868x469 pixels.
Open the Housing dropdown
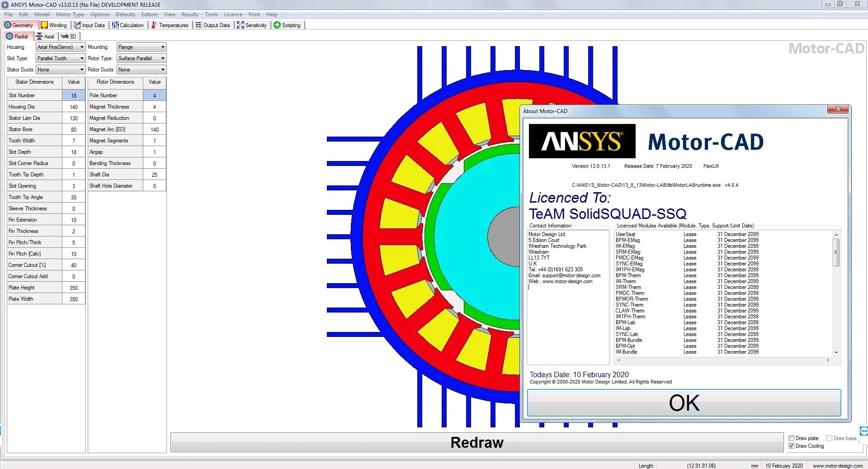pyautogui.click(x=61, y=47)
